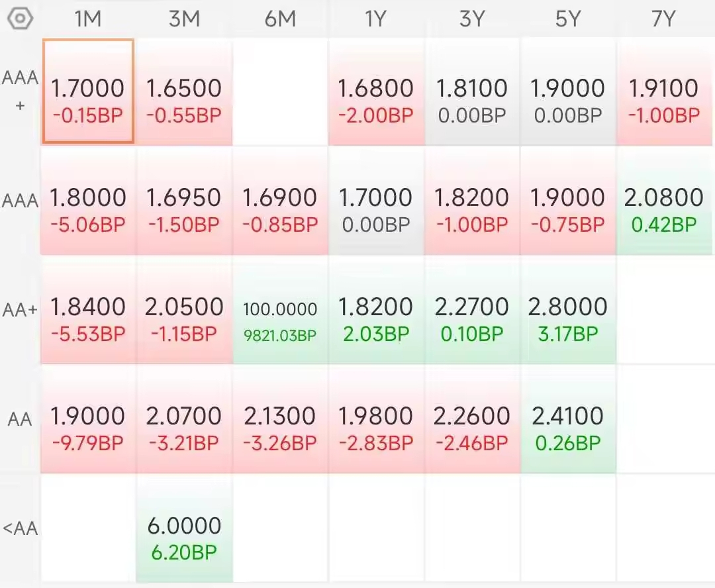Open AA 1M cell with -9.79BP
The width and height of the screenshot is (715, 588).
click(x=88, y=420)
